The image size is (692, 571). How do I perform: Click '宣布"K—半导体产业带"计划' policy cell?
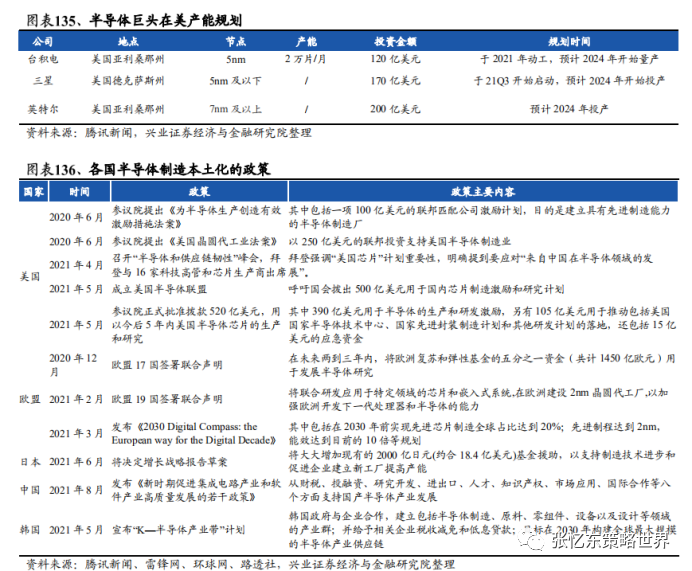tap(178, 530)
